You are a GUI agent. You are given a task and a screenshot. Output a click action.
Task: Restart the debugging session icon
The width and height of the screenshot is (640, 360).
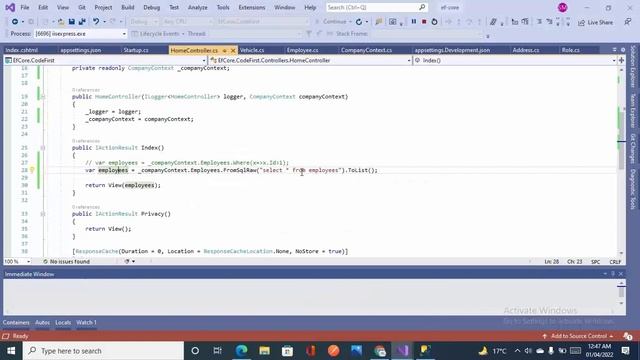coord(434,22)
